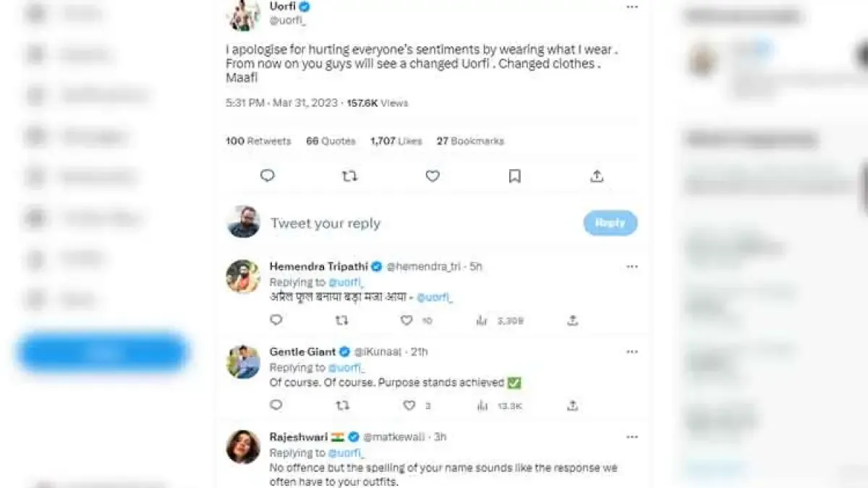Open Uorfi's profile picture
Viewport: 868px width, 488px height.
point(244,14)
